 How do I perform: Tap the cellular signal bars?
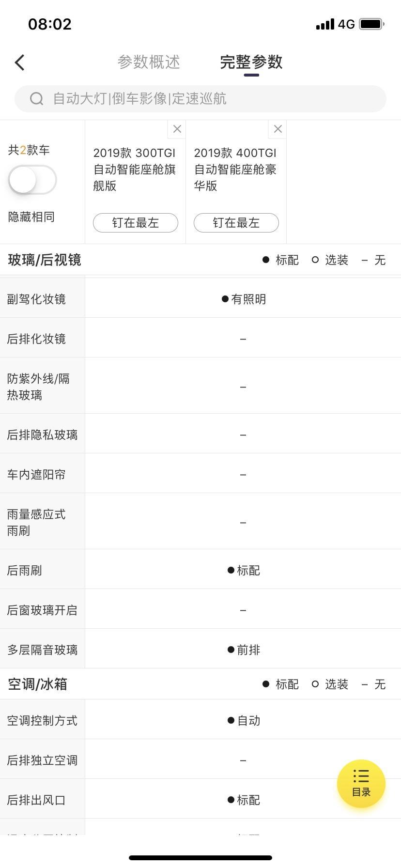325,24
